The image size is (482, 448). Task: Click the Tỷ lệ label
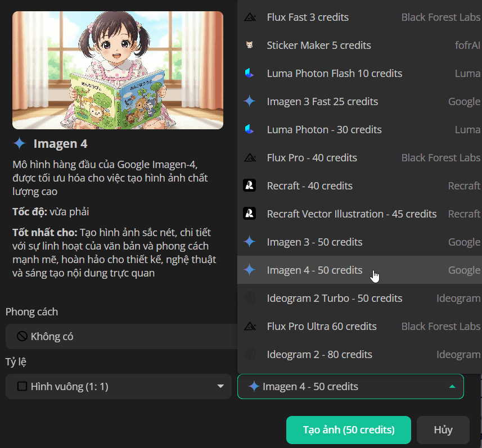click(x=16, y=361)
